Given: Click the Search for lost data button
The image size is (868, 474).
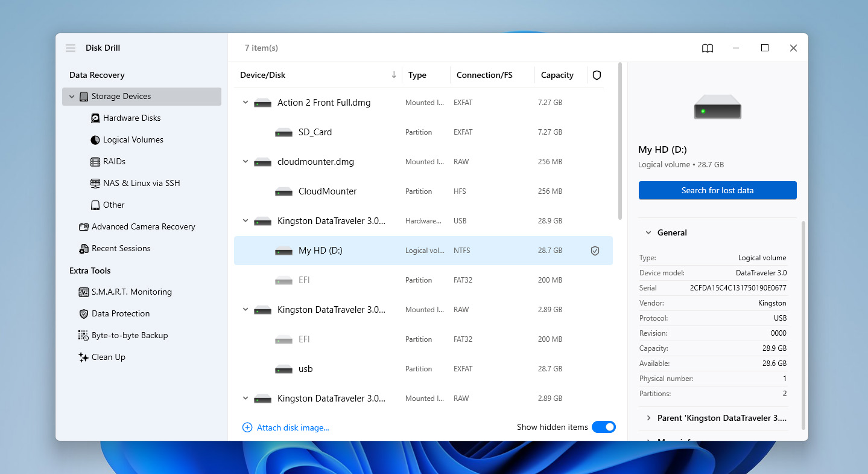Looking at the screenshot, I should (x=717, y=190).
